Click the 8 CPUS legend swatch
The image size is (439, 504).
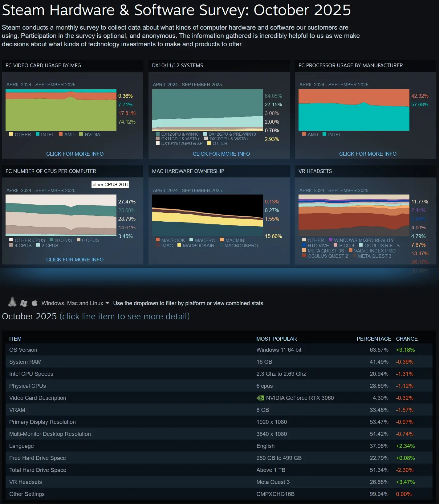52,240
